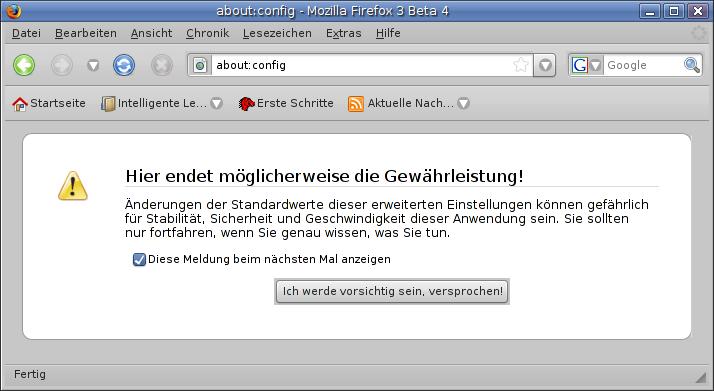The height and width of the screenshot is (391, 714).
Task: Go to the Startseite bookmark
Action: [x=49, y=103]
